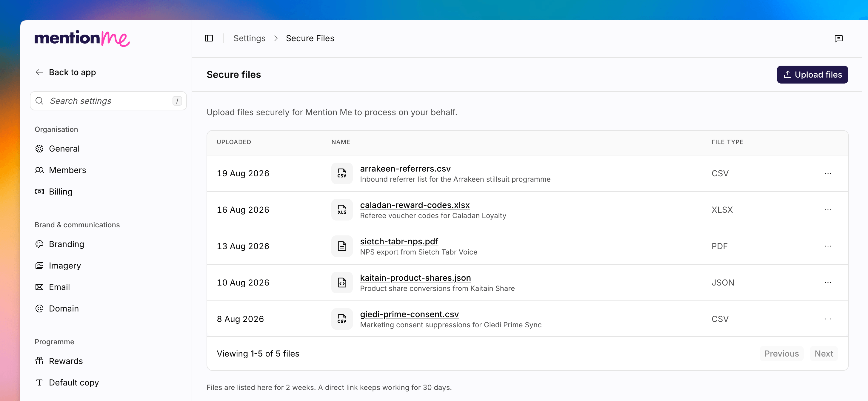The image size is (868, 401).
Task: Click the Branding palette icon
Action: [x=39, y=244]
